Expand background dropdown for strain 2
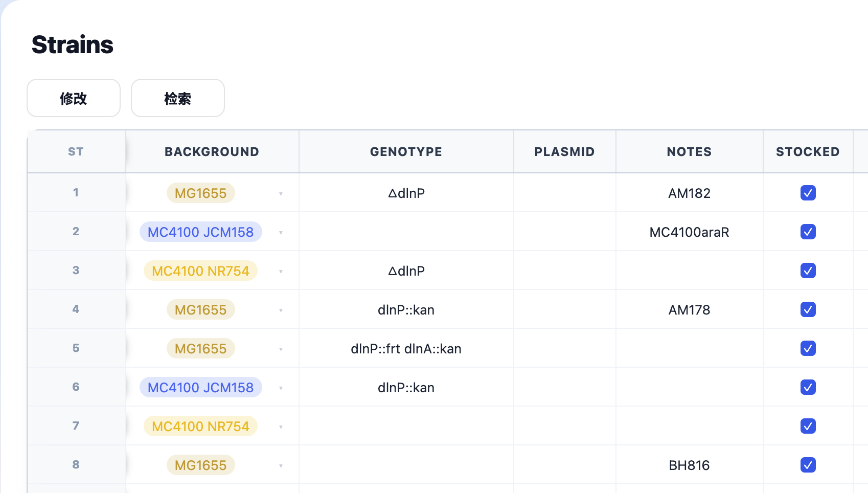This screenshot has height=493, width=868. pos(281,233)
